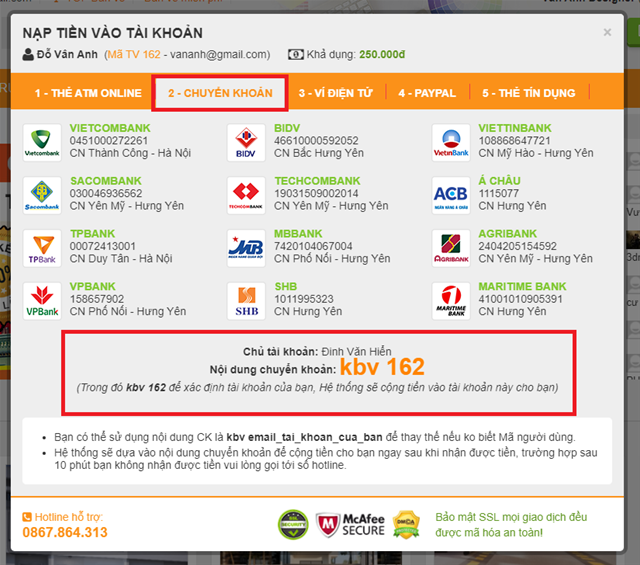This screenshot has height=565, width=640.
Task: Click the Vietcombank logo icon
Action: (42, 143)
